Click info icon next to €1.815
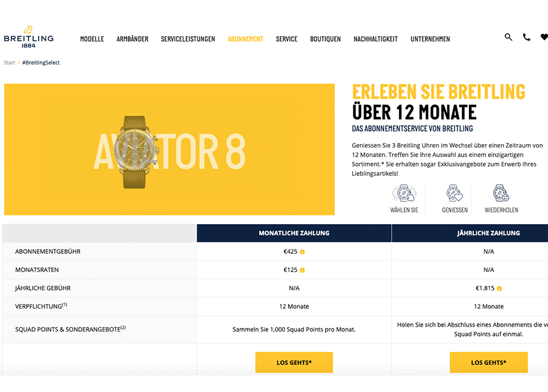 499,289
